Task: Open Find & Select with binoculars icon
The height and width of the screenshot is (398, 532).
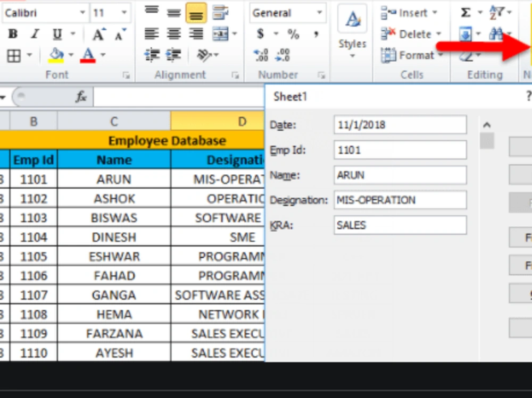Action: (x=495, y=33)
